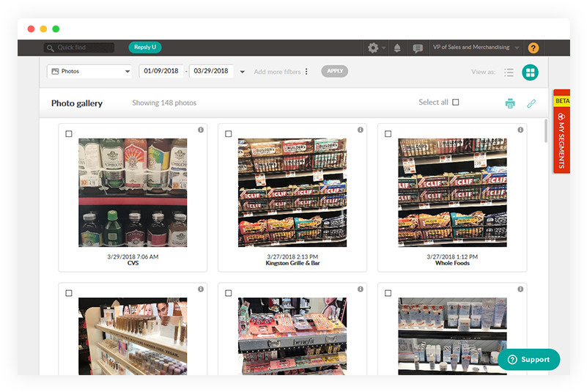Viewport: 587px width, 392px height.
Task: Select the CVS photo checkbox
Action: click(x=69, y=133)
